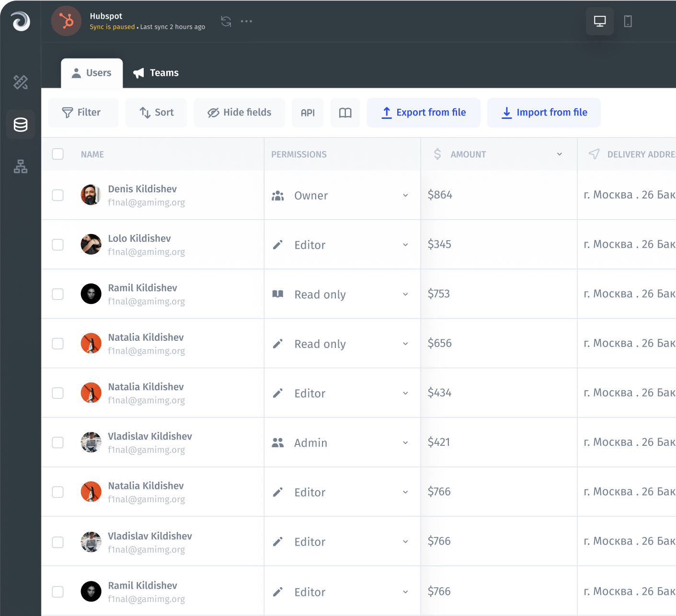Image resolution: width=676 pixels, height=616 pixels.
Task: Open the three-dots more options menu
Action: pyautogui.click(x=246, y=21)
